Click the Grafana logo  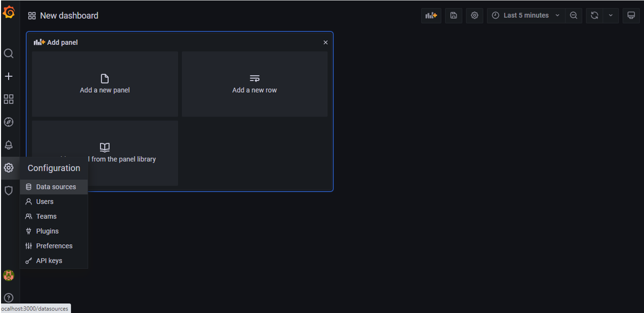click(x=9, y=13)
